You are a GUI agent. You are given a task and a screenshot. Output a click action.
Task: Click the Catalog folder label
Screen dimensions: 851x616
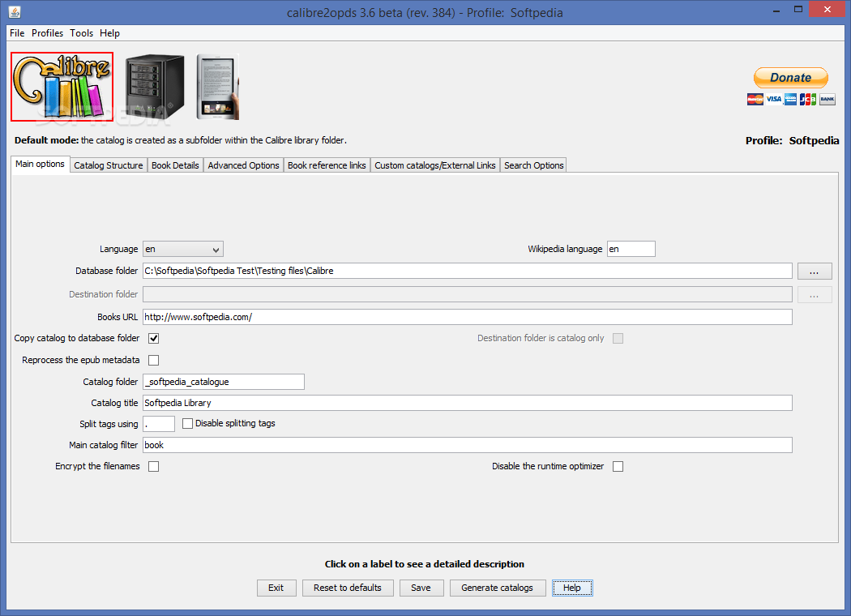click(110, 382)
